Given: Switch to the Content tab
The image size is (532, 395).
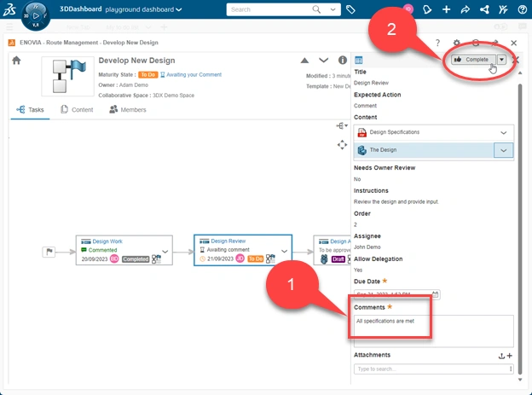Looking at the screenshot, I should click(x=77, y=110).
